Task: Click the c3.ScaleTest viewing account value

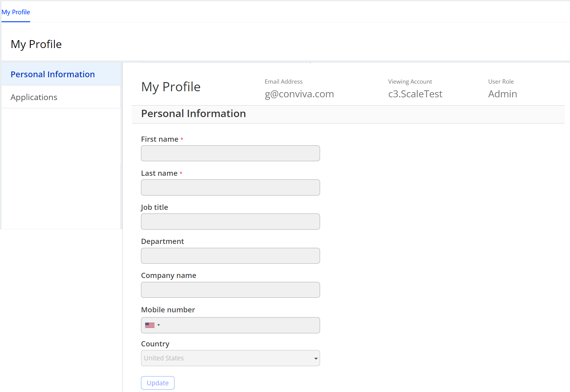Action: click(415, 94)
